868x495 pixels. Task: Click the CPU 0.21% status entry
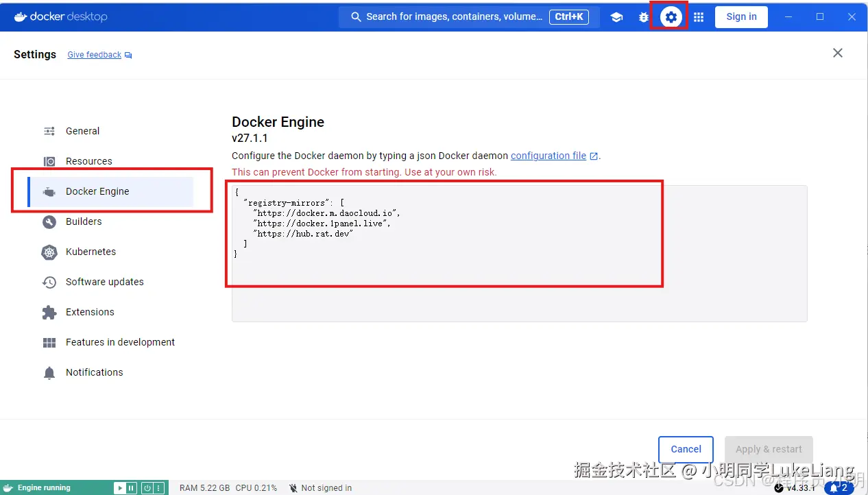(256, 488)
